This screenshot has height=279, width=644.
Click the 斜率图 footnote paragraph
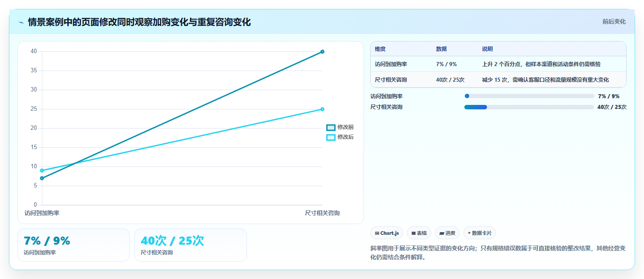pos(498,253)
